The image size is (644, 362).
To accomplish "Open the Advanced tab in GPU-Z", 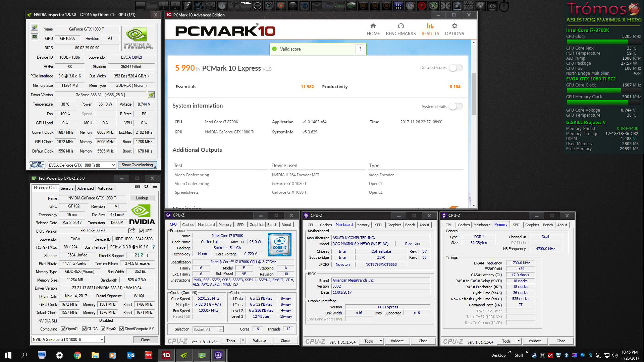I will (x=86, y=188).
